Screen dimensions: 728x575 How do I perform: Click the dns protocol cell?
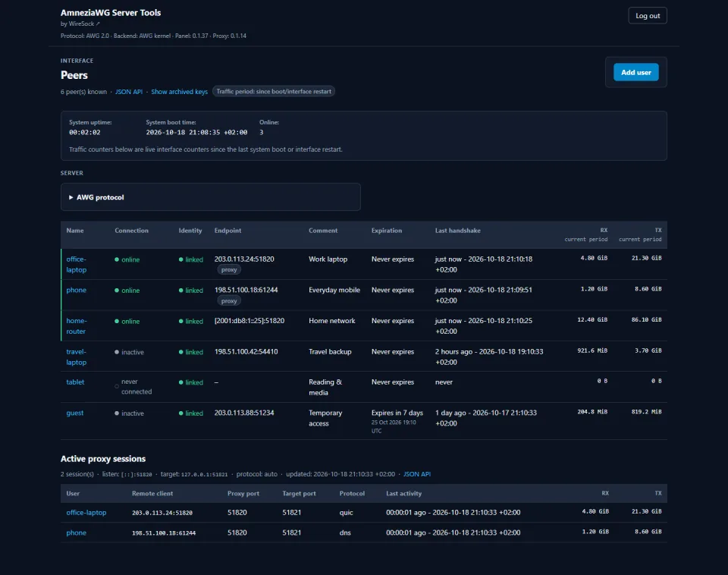click(x=345, y=533)
